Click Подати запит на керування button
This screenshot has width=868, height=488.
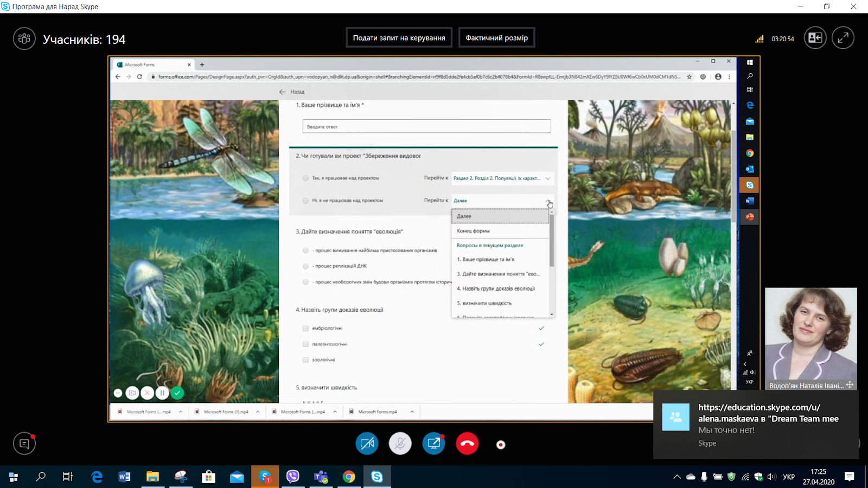click(399, 38)
